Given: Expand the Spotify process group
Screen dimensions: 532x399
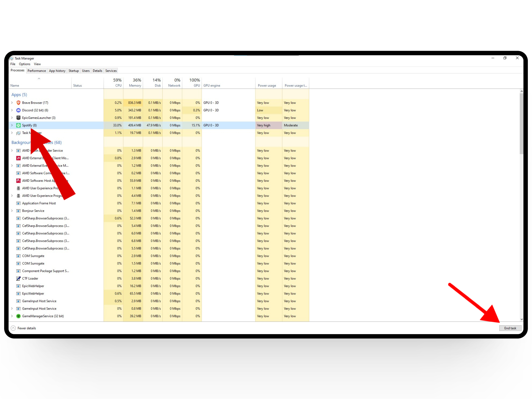Looking at the screenshot, I should (12, 125).
